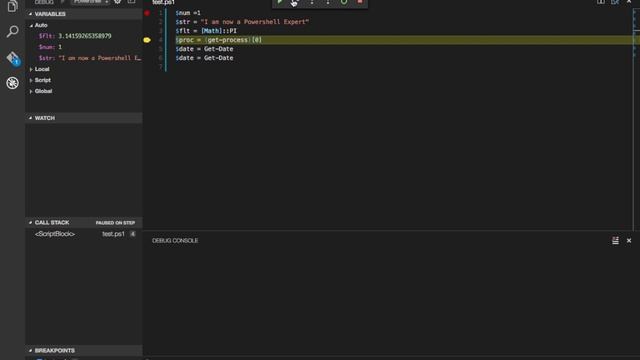Open the Debug view in activity bar
Screen dimensions: 640x360
12,83
